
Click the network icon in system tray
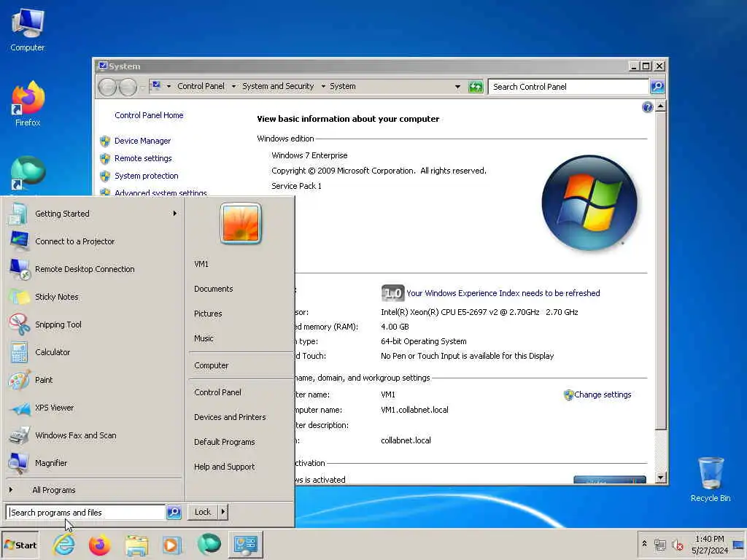[x=659, y=545]
